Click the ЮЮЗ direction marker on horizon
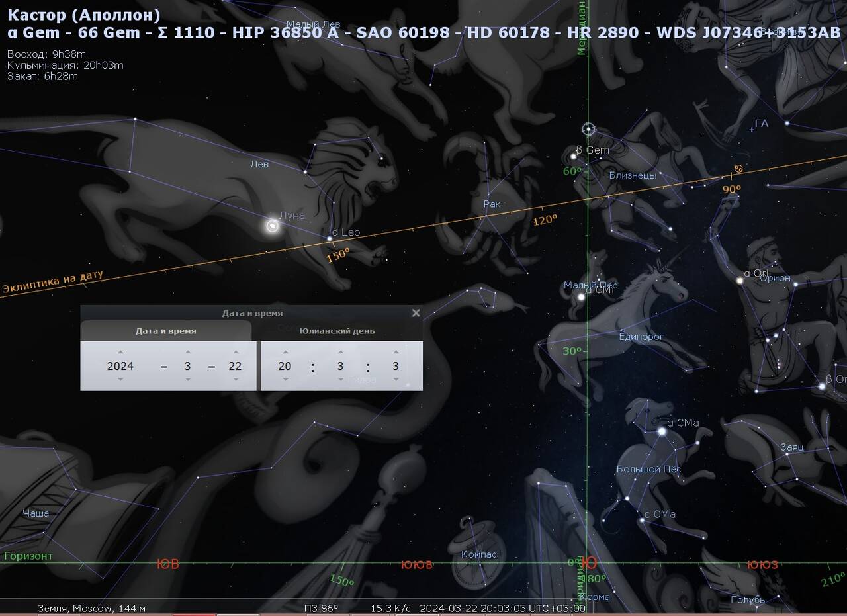 click(762, 564)
